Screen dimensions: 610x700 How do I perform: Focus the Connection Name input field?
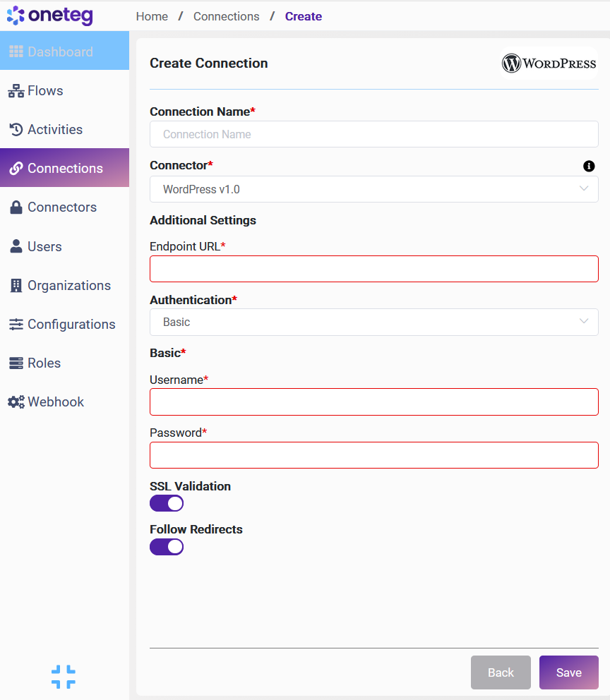click(373, 134)
